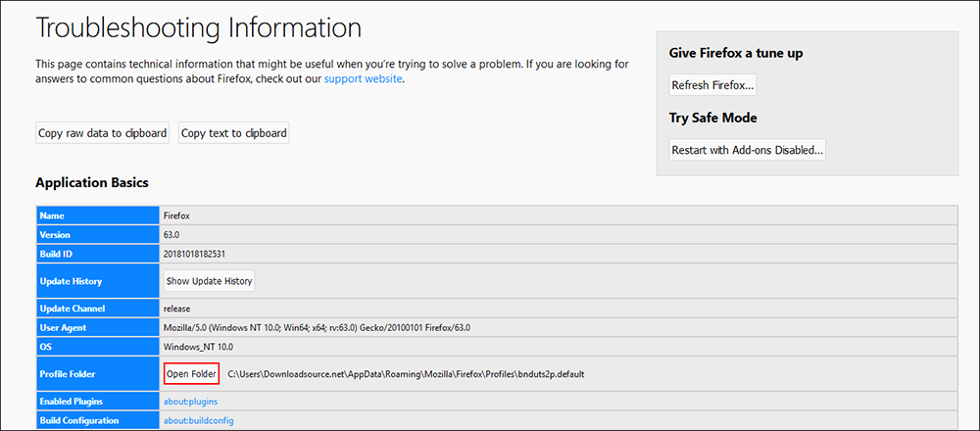Viewport: 980px width, 431px height.
Task: Open the Profile Folder via Open Folder
Action: point(191,374)
